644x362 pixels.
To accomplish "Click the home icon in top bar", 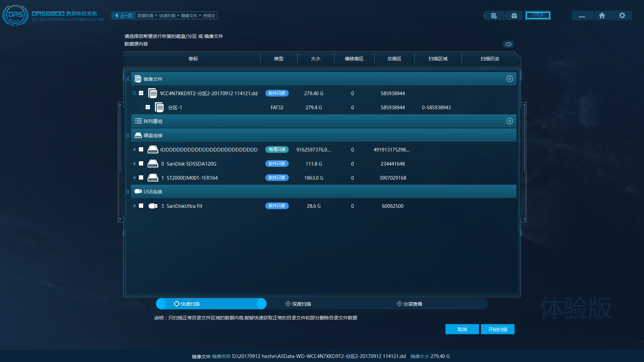I will (602, 15).
